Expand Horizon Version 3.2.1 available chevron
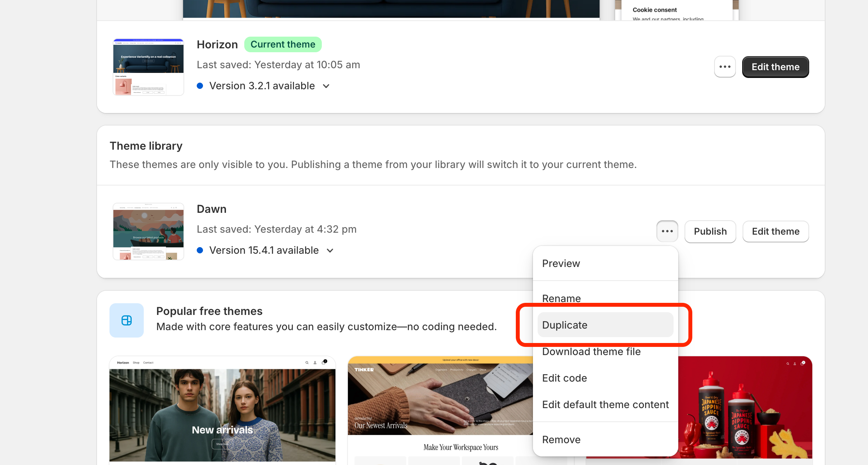This screenshot has height=465, width=868. pyautogui.click(x=326, y=86)
